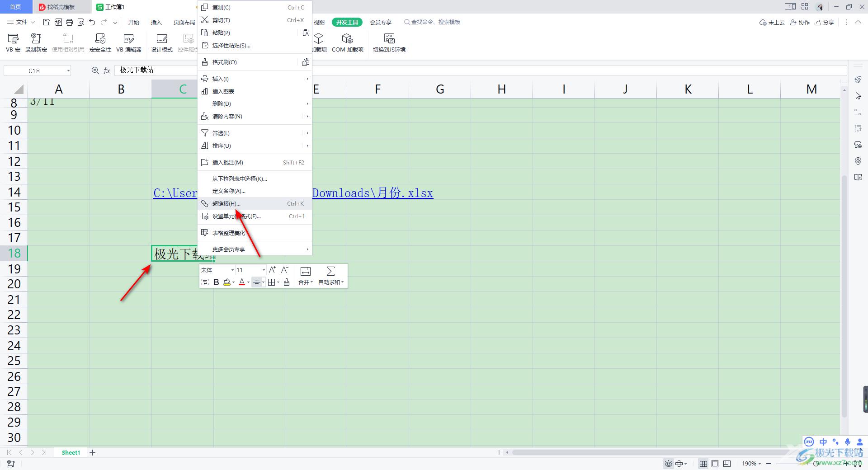Switch to normal grid view in status bar
868x470 pixels.
coord(703,463)
